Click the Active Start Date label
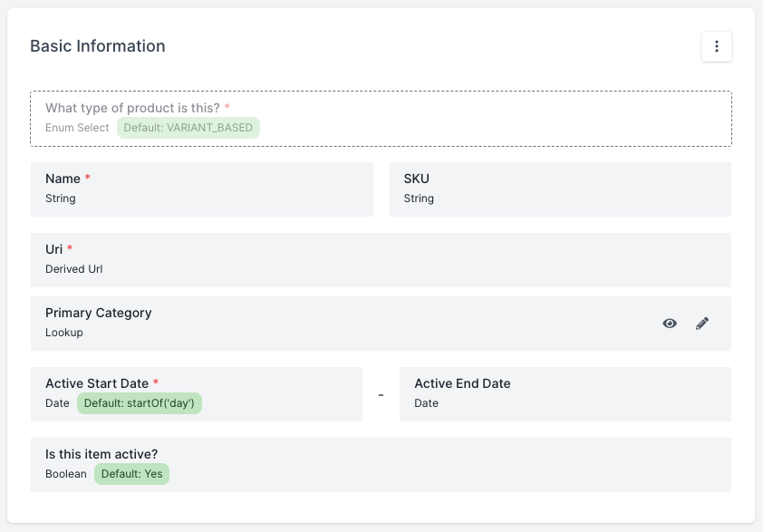Image resolution: width=763 pixels, height=532 pixels. (97, 383)
